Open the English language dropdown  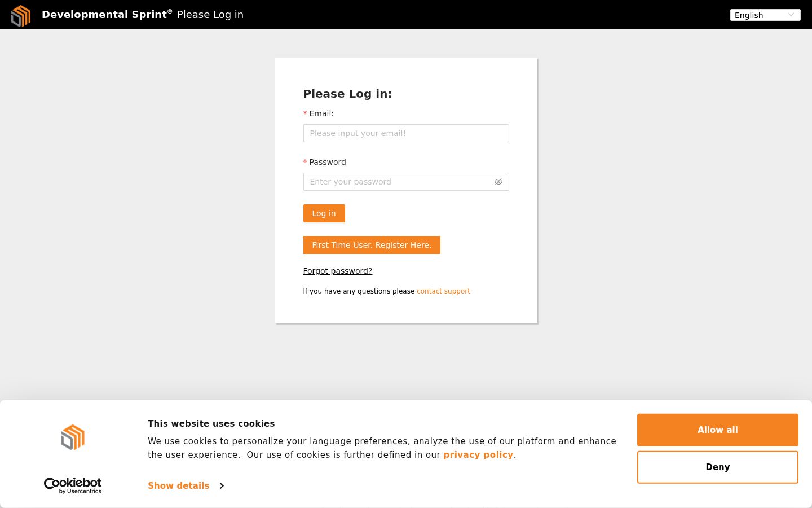[765, 15]
